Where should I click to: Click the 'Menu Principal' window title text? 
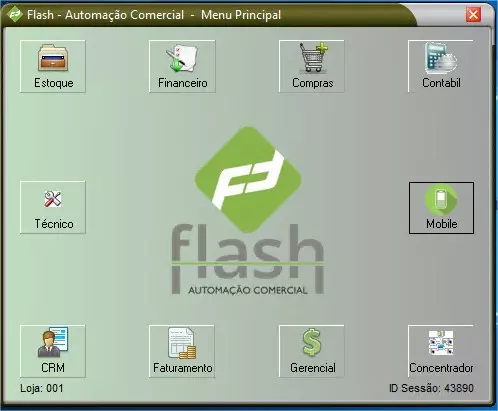click(241, 15)
